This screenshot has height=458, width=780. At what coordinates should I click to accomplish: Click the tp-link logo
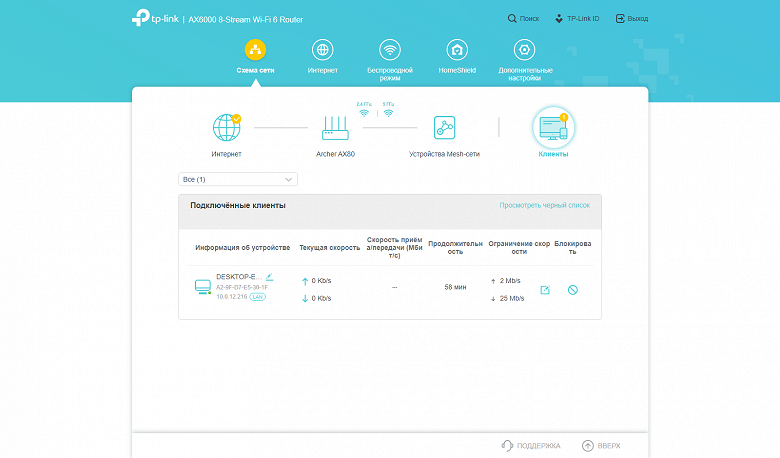155,18
